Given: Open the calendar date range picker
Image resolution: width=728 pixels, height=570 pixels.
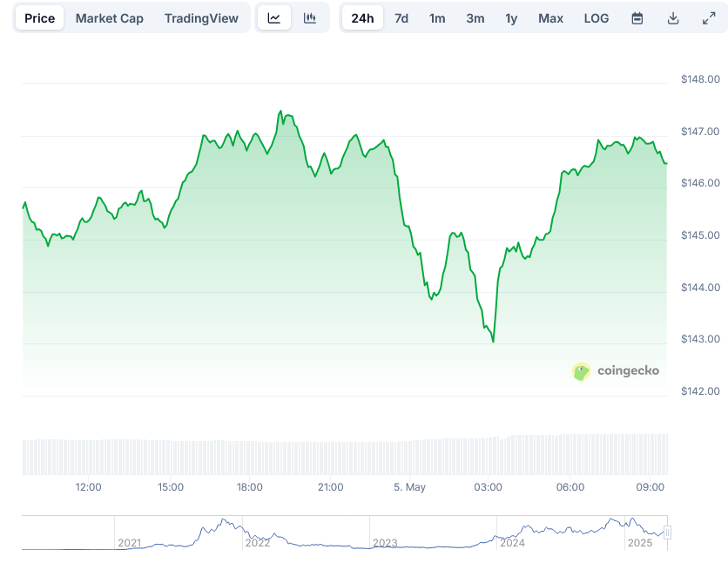Looking at the screenshot, I should pyautogui.click(x=637, y=18).
